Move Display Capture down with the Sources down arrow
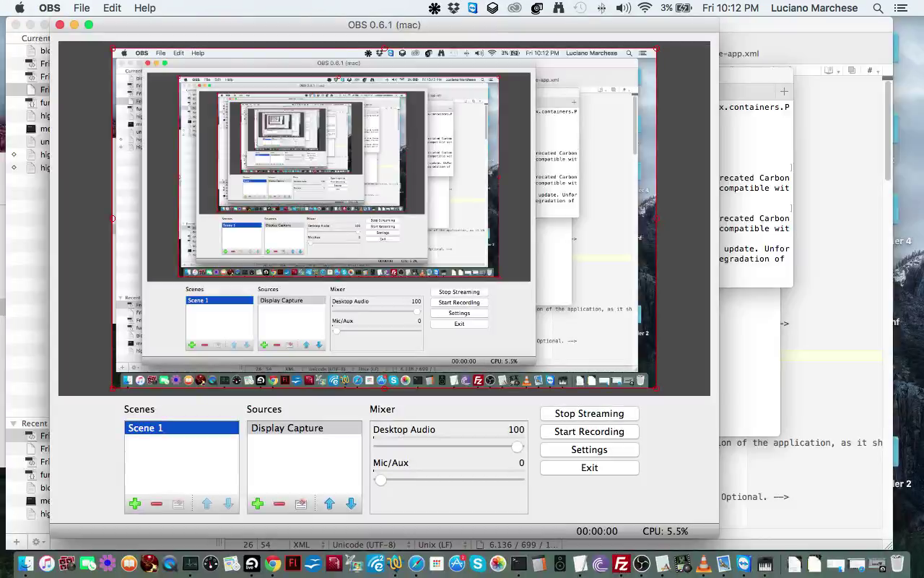924x578 pixels. [x=352, y=504]
